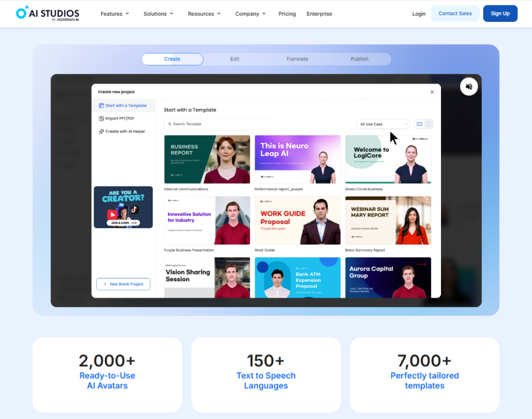Image resolution: width=532 pixels, height=419 pixels.
Task: Expand the Company menu
Action: (251, 14)
